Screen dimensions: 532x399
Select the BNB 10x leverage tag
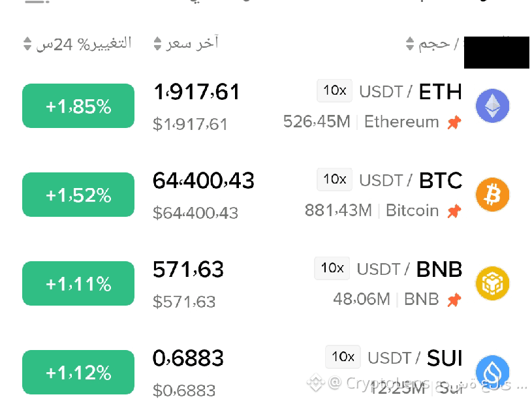(332, 268)
